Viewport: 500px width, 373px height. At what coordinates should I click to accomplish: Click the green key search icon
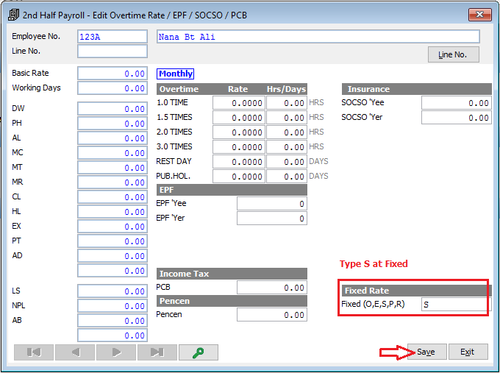pyautogui.click(x=199, y=352)
